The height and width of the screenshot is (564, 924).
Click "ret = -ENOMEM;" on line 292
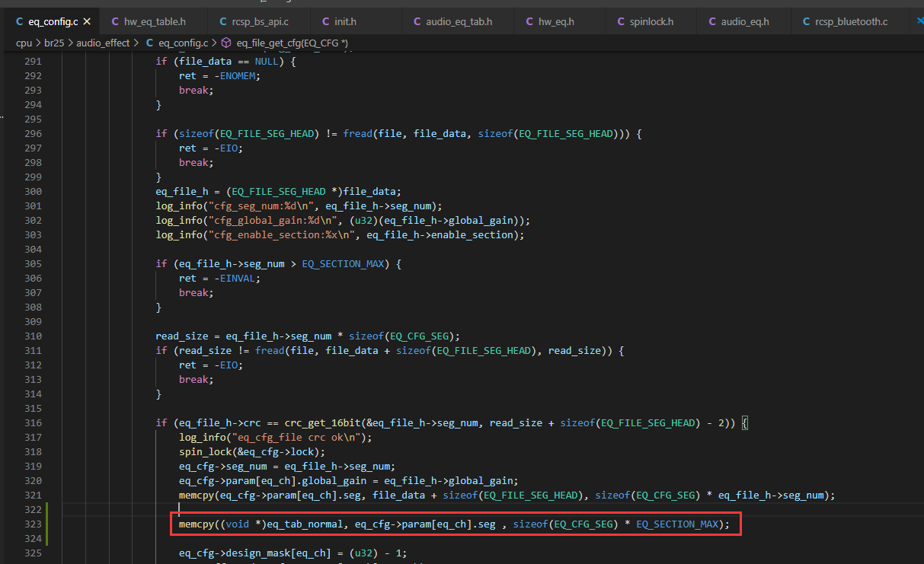pos(220,75)
